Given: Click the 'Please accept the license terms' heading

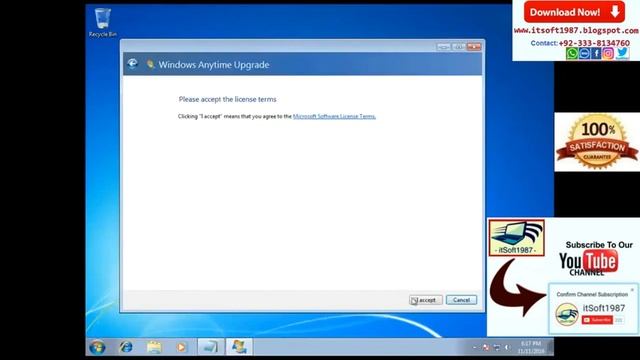Looking at the screenshot, I should point(227,99).
